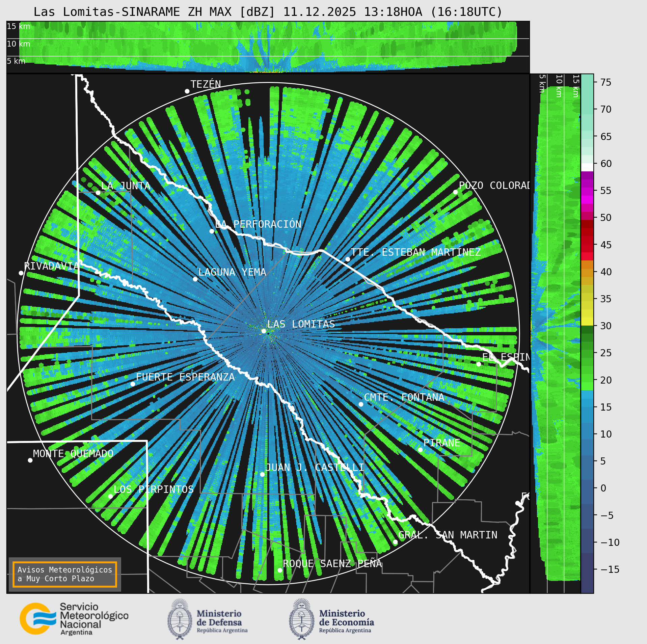
Task: Click the FUERTE ESPERANZA map label
Action: (x=185, y=377)
